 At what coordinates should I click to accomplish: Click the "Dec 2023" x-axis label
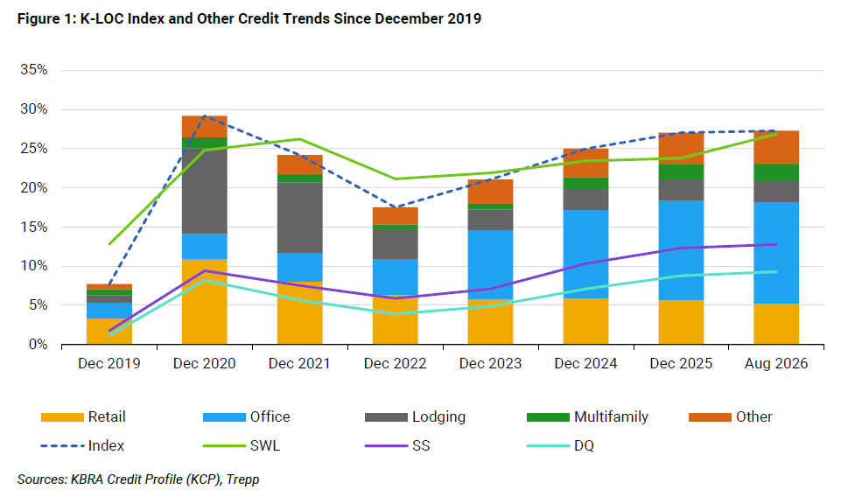(x=490, y=364)
